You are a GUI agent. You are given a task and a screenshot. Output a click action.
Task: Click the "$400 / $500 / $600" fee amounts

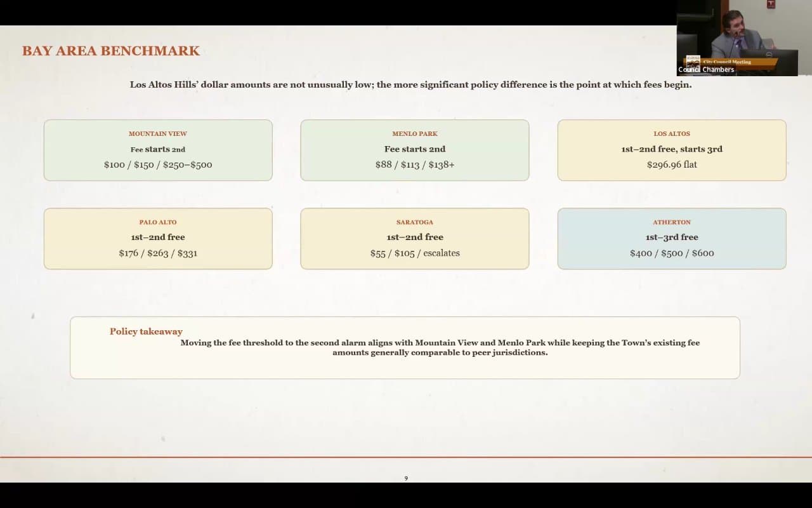pos(672,253)
